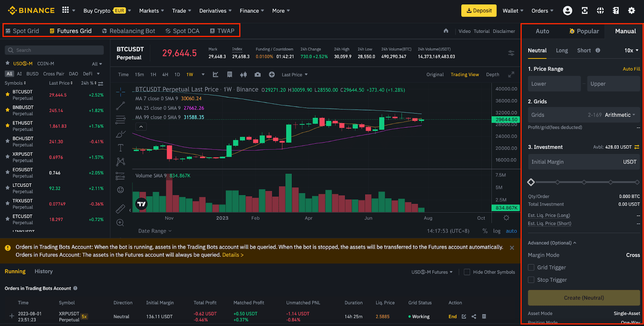
Task: Toggle log scale on chart
Action: [x=497, y=231]
